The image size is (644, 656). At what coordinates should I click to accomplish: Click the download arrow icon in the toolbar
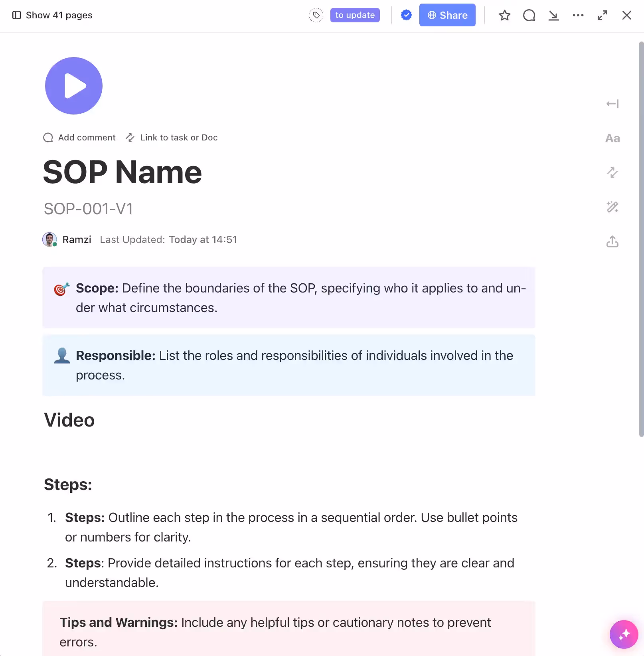pos(553,15)
